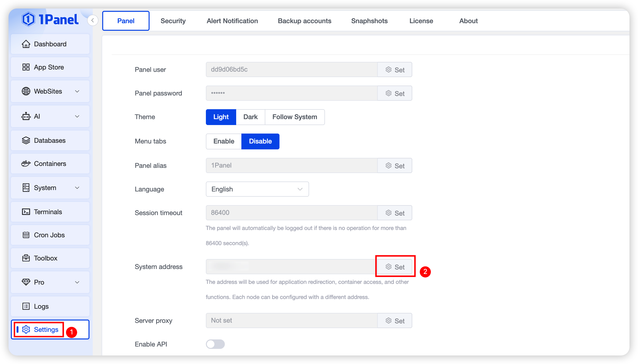Open App Store grid icon
The width and height of the screenshot is (638, 364).
[x=26, y=67]
